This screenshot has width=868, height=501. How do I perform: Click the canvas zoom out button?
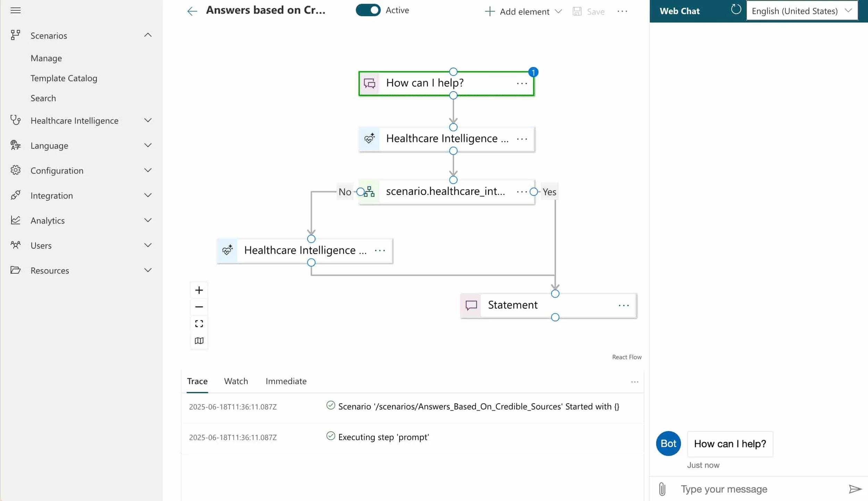199,307
